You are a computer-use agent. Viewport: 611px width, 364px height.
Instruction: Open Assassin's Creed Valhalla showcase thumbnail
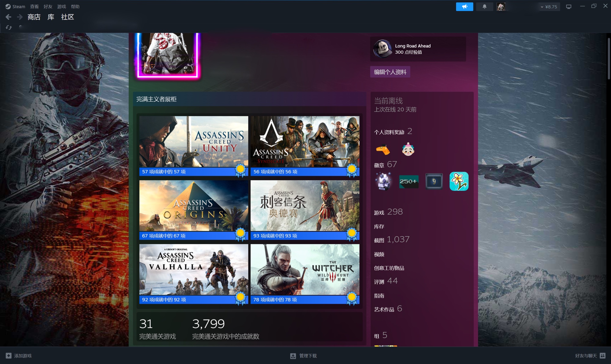click(x=194, y=270)
